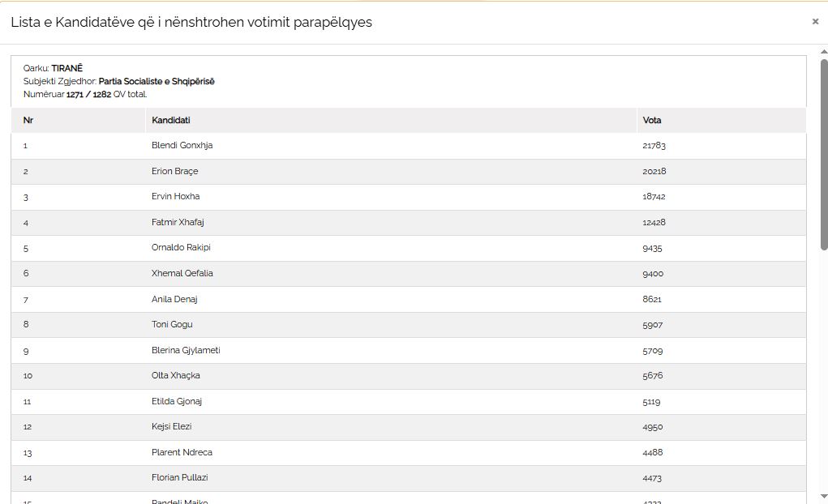Click the vertical scrollbar thumb
The width and height of the screenshot is (828, 504).
tap(824, 154)
